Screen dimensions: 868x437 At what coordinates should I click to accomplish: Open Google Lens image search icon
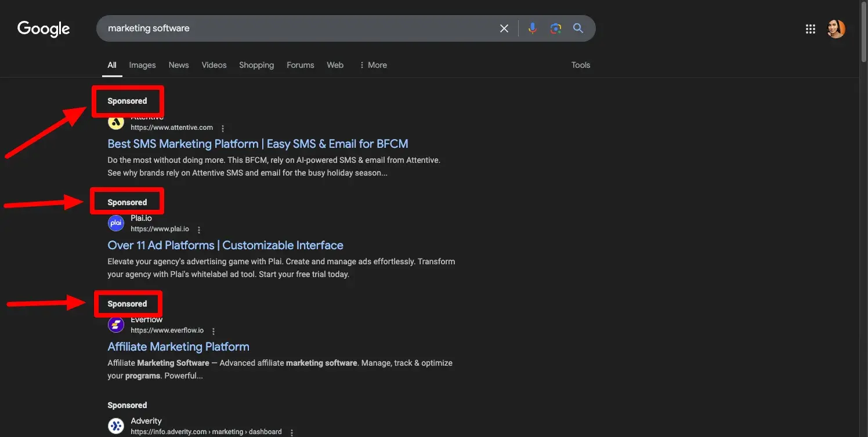(x=555, y=28)
